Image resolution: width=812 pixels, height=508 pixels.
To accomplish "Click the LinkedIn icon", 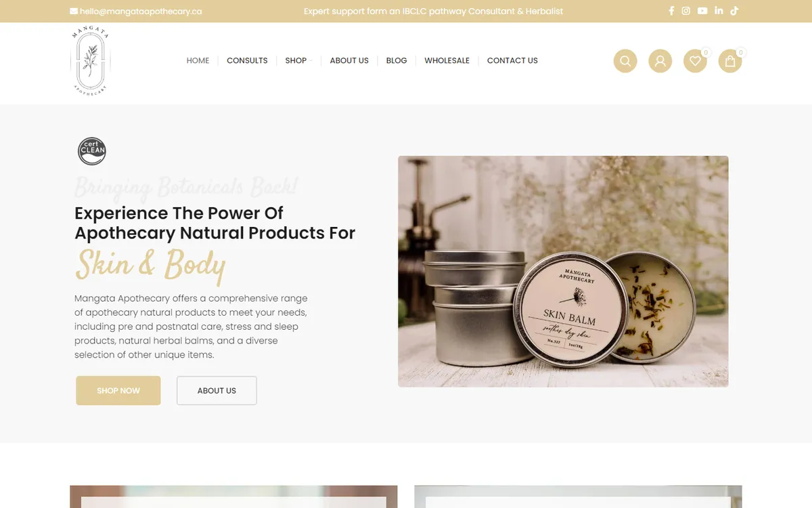I will 719,11.
